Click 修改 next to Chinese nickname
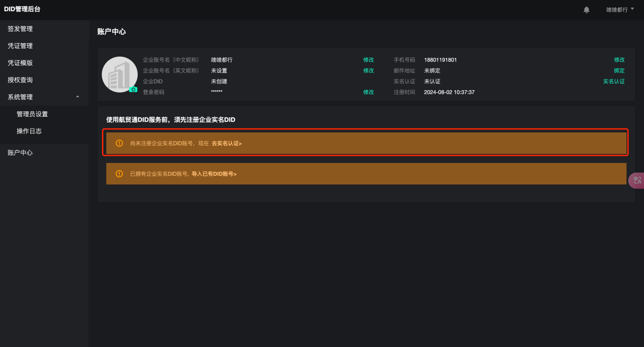The height and width of the screenshot is (347, 644). (368, 60)
